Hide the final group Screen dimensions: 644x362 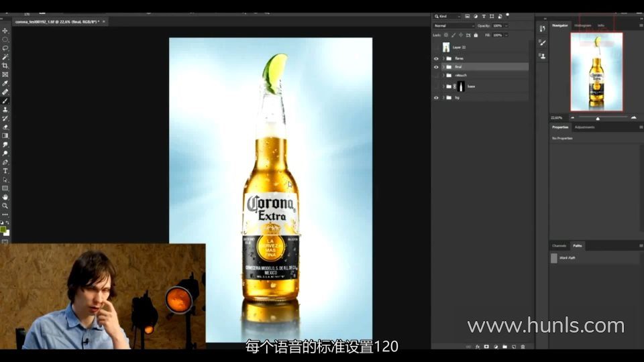pyautogui.click(x=436, y=67)
